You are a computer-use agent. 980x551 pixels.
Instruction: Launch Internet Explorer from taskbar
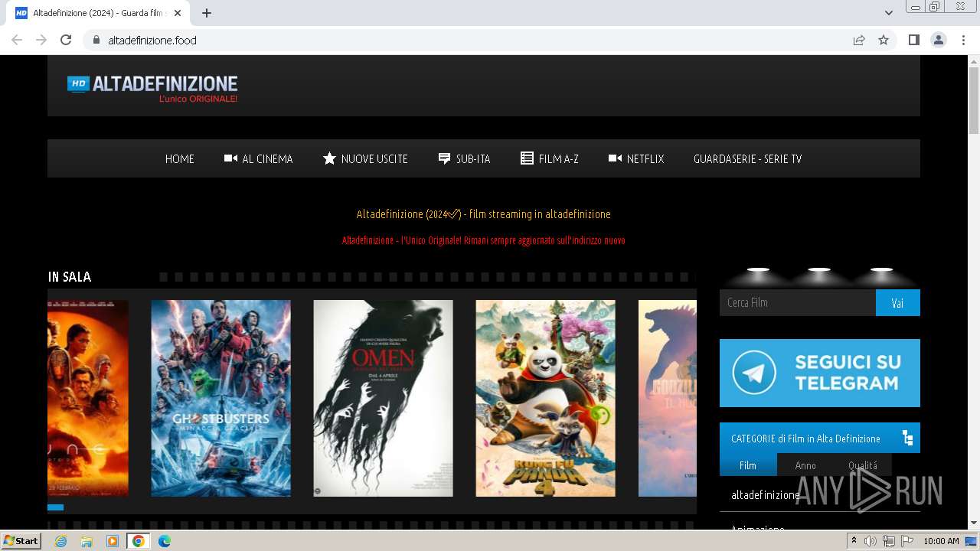pyautogui.click(x=60, y=541)
